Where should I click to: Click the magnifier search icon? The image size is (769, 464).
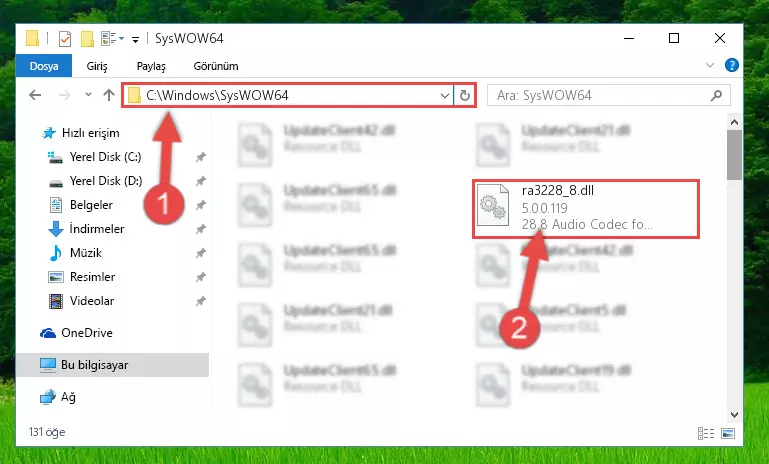tap(717, 95)
